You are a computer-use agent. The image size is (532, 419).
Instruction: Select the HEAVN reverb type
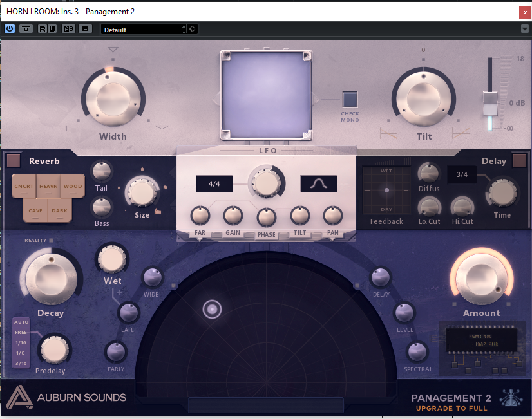[48, 186]
